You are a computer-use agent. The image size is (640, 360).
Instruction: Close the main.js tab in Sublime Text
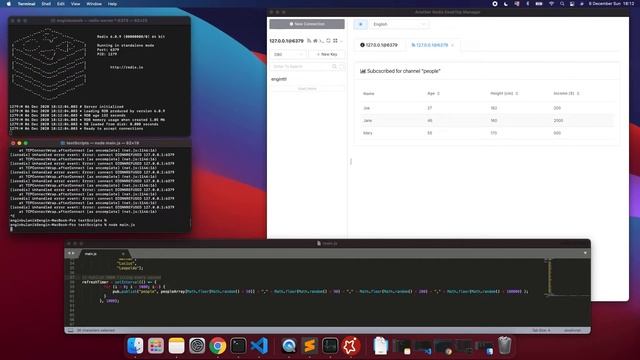point(123,254)
